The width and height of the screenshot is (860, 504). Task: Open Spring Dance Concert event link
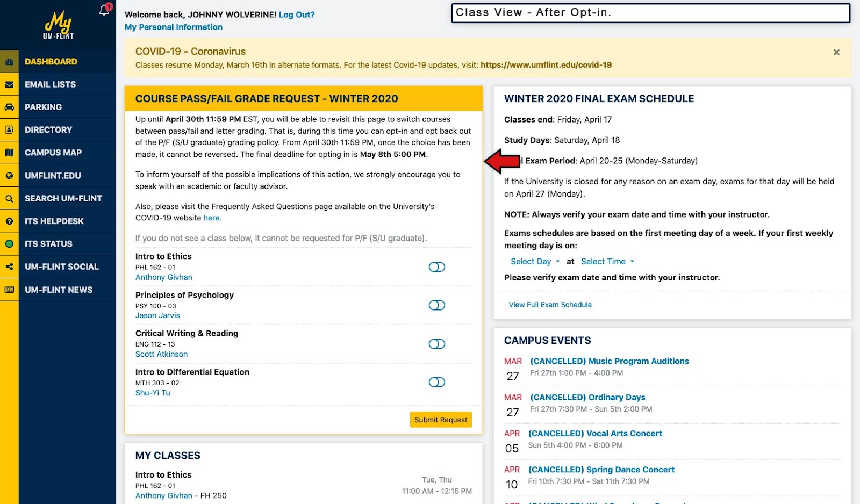(x=601, y=469)
